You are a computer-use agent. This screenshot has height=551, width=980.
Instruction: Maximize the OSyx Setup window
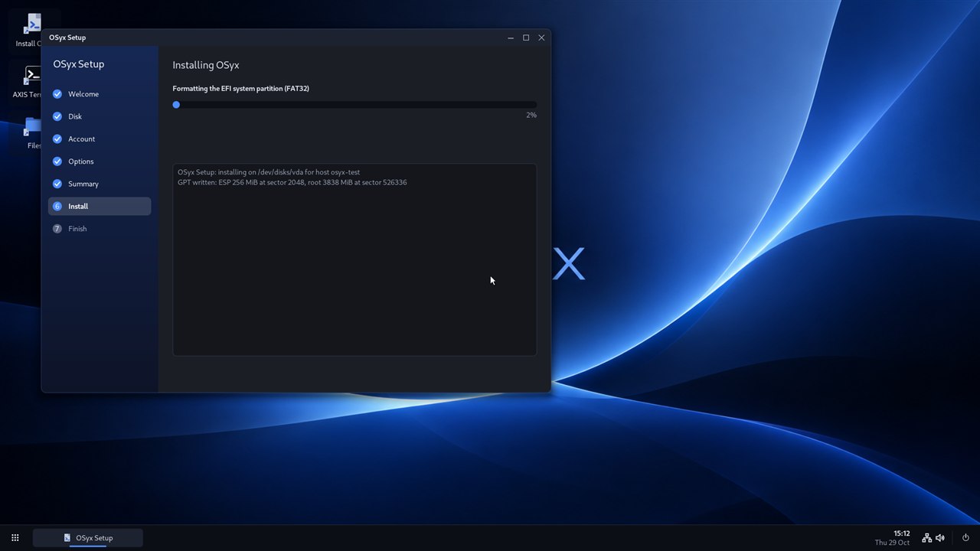[x=526, y=37]
